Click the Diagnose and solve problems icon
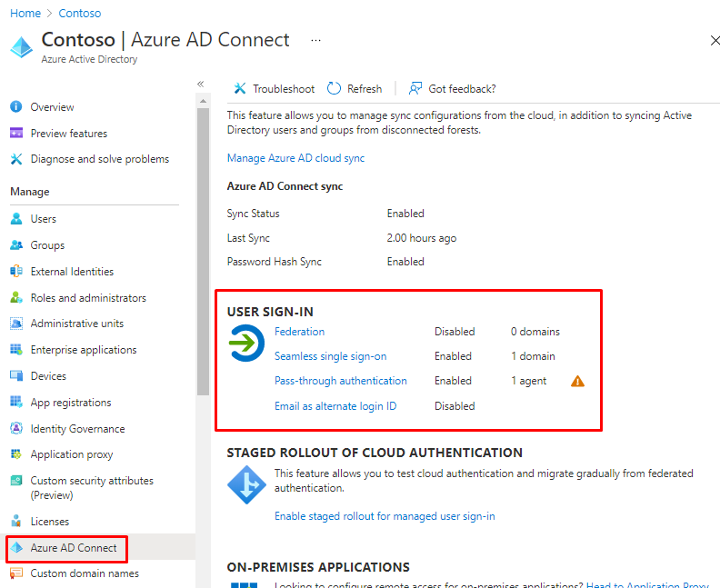This screenshot has height=588, width=720. 16,159
